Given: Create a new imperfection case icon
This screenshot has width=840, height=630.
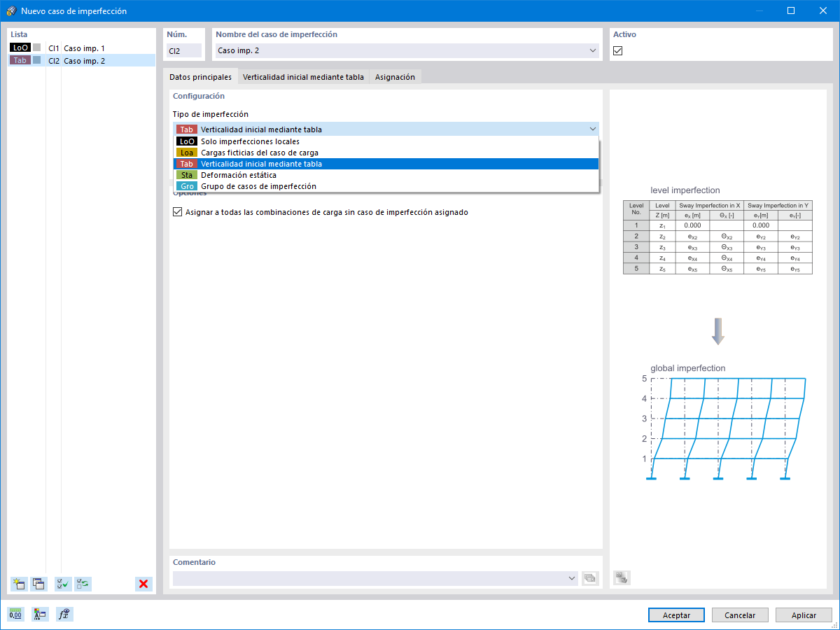Looking at the screenshot, I should click(x=19, y=584).
